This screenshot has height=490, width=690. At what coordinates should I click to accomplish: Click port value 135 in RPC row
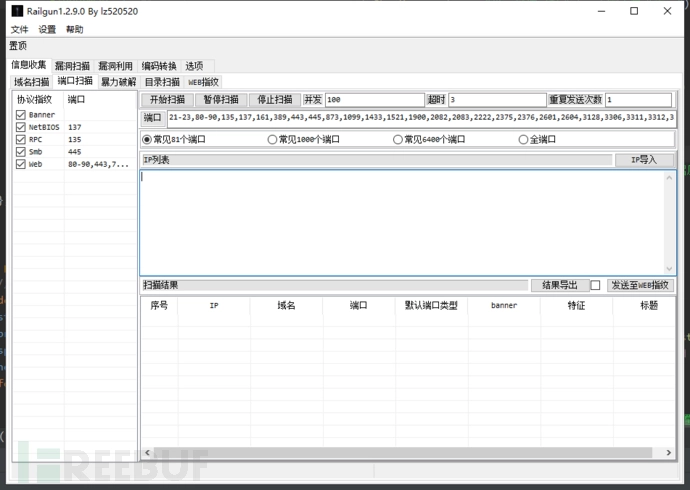[x=74, y=139]
